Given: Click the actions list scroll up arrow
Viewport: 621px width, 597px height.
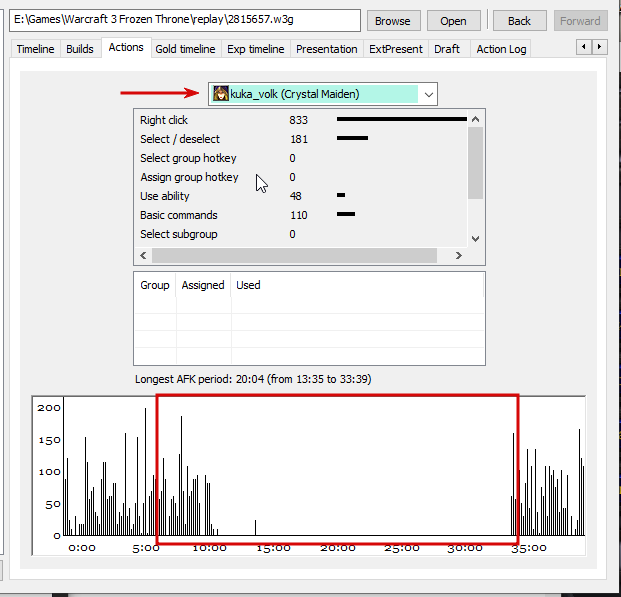Looking at the screenshot, I should tap(476, 119).
